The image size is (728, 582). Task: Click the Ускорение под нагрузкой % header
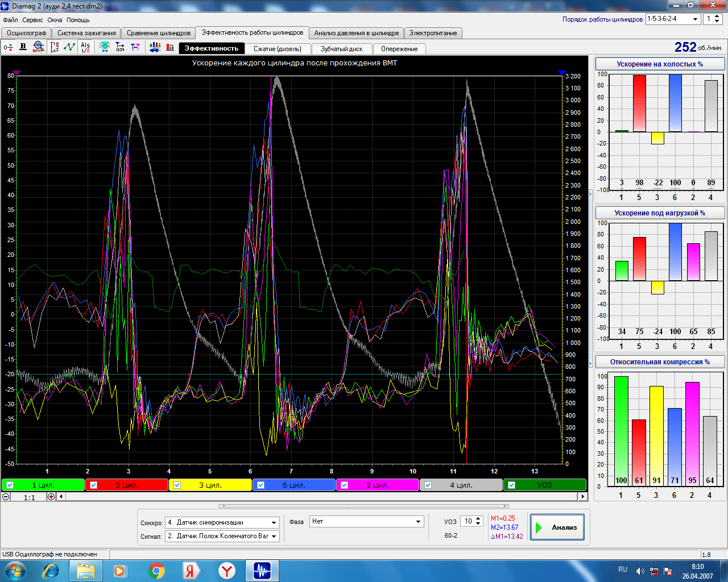[660, 213]
